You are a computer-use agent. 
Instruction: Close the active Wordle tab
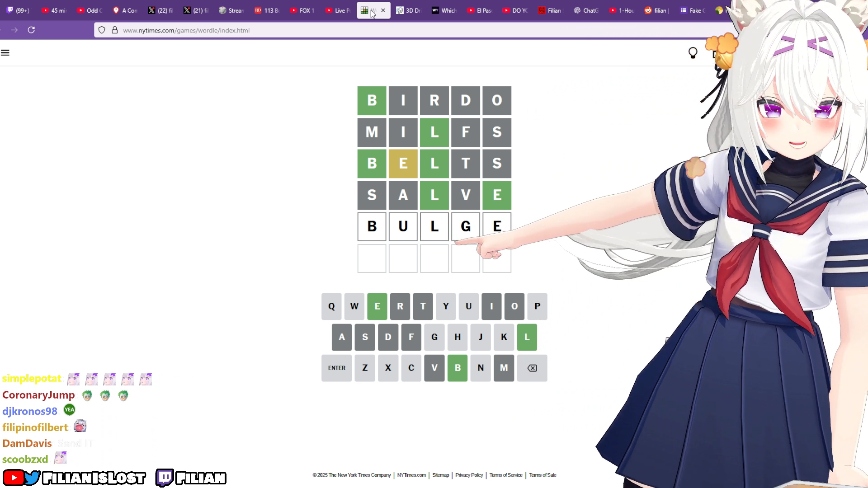pos(383,10)
